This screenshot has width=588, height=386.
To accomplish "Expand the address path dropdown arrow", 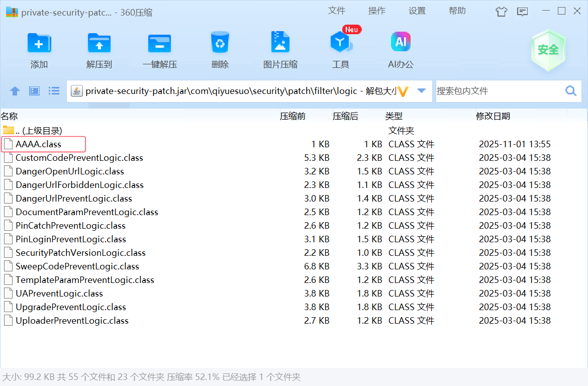I will pos(422,91).
